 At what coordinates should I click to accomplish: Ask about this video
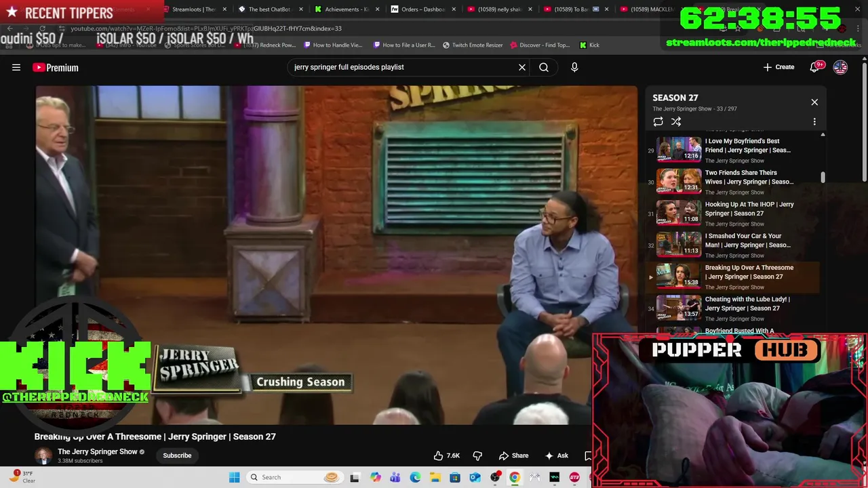pyautogui.click(x=556, y=455)
